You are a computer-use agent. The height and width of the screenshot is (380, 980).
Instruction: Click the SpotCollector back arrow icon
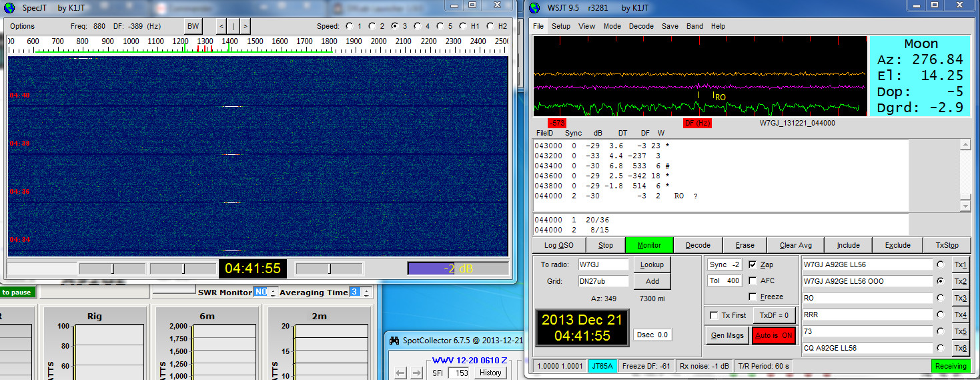400,373
